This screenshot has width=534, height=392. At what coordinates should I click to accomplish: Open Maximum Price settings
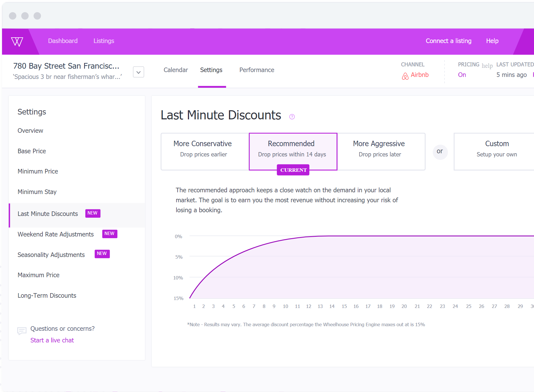pos(38,275)
